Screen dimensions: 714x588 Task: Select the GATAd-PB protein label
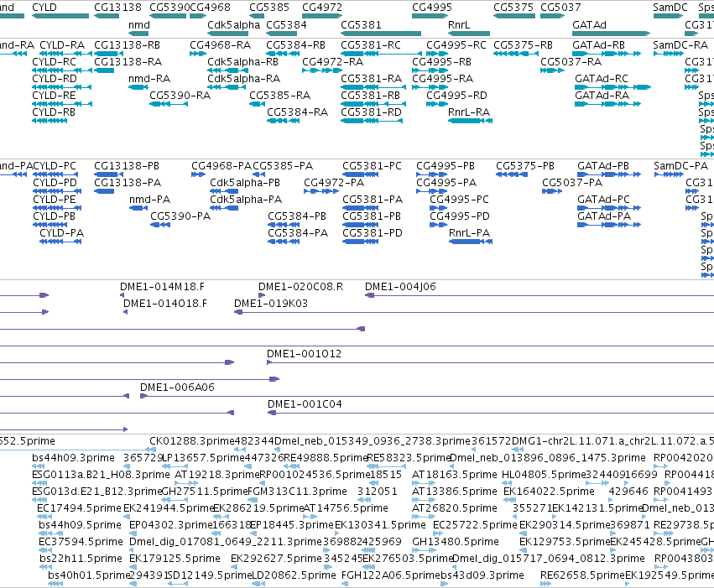click(603, 166)
